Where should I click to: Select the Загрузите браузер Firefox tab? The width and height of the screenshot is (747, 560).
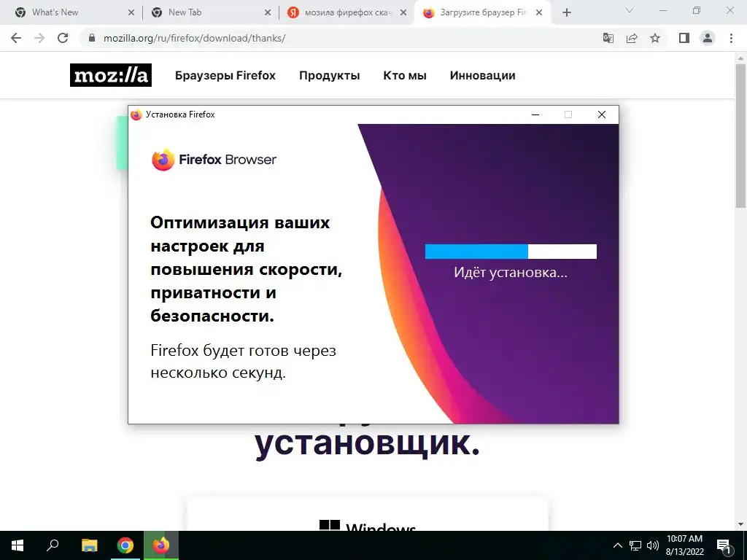[484, 13]
